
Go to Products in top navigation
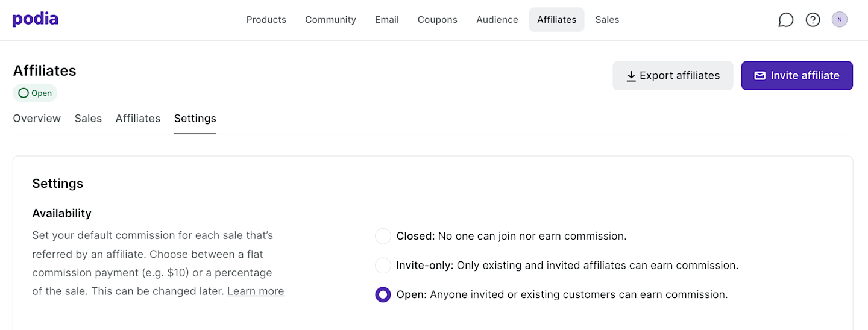click(x=266, y=20)
